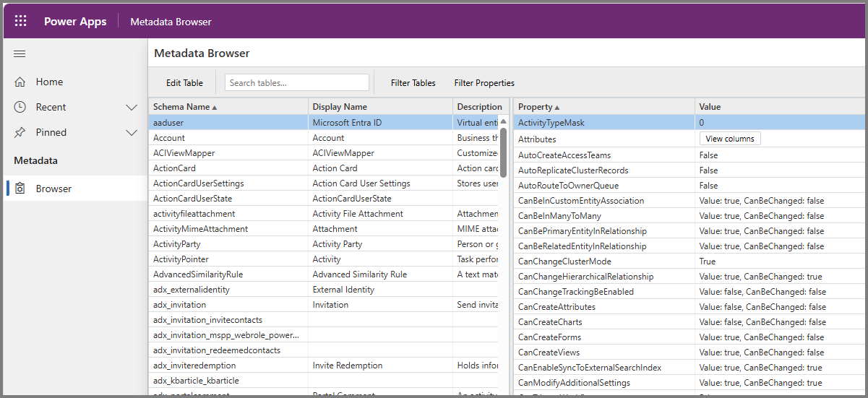The width and height of the screenshot is (868, 398).
Task: Select the Attributes property cell
Action: point(604,139)
